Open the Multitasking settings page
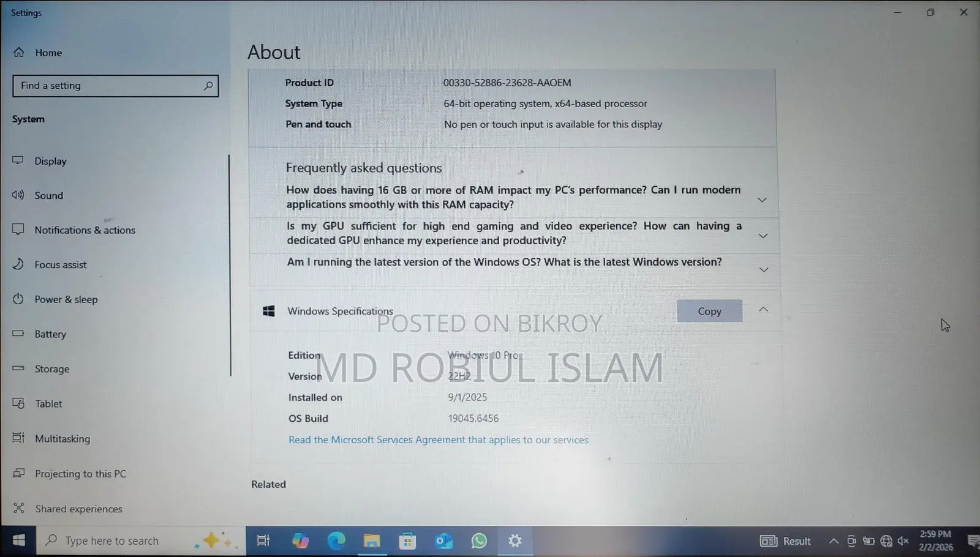Screen dimensions: 980x557 tap(62, 439)
